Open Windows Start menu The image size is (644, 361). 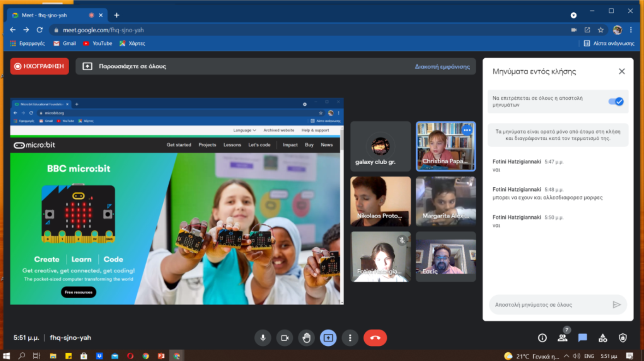(7, 356)
